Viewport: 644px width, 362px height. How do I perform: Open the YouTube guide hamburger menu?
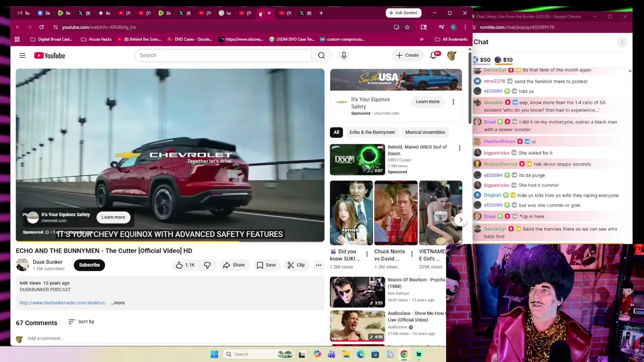(x=22, y=55)
